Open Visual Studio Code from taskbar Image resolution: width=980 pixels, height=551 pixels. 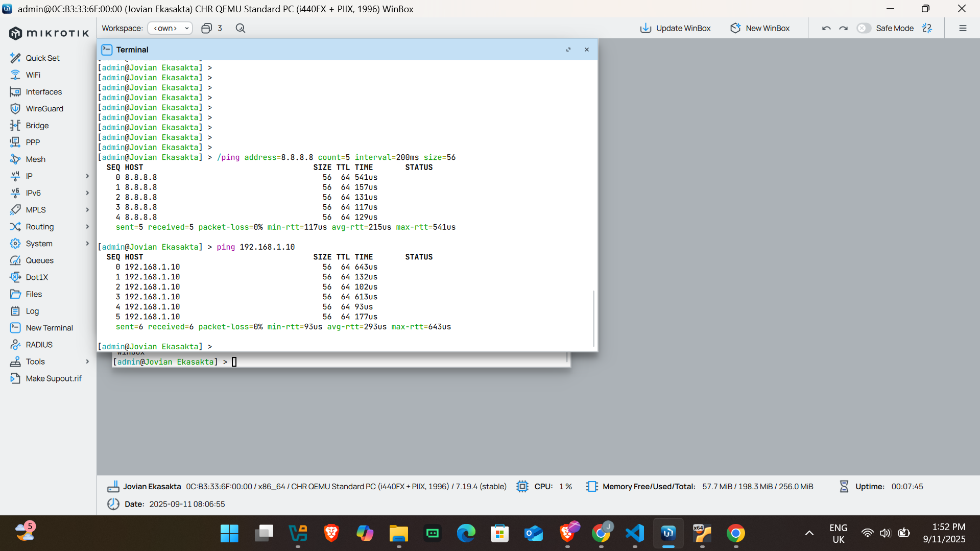(635, 533)
